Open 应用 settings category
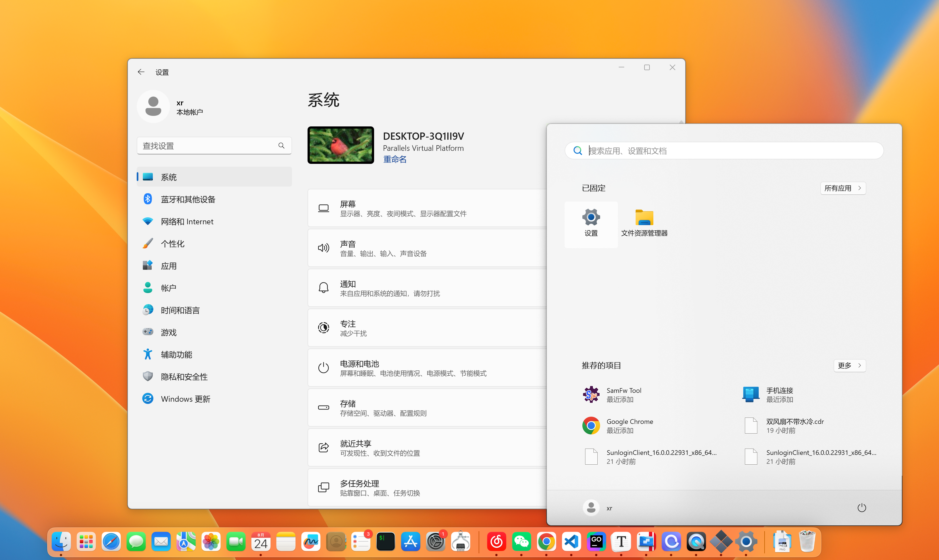This screenshot has width=939, height=560. click(x=214, y=266)
